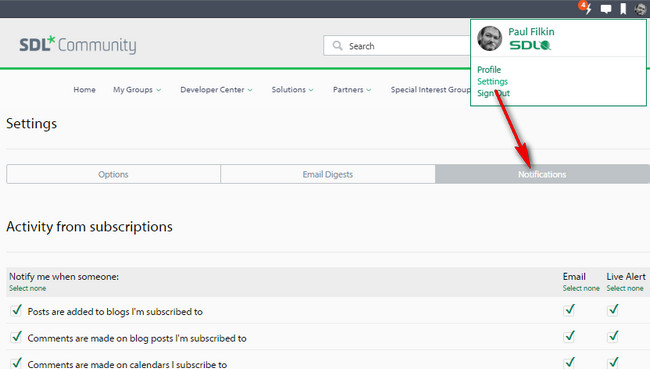
Task: Toggle Email checkbox for blog post comments
Action: click(569, 336)
